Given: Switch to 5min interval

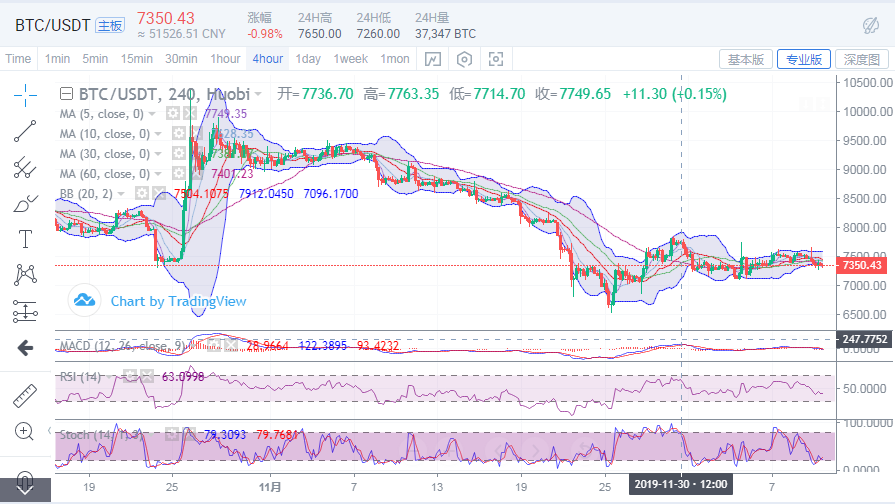Looking at the screenshot, I should pyautogui.click(x=95, y=59).
